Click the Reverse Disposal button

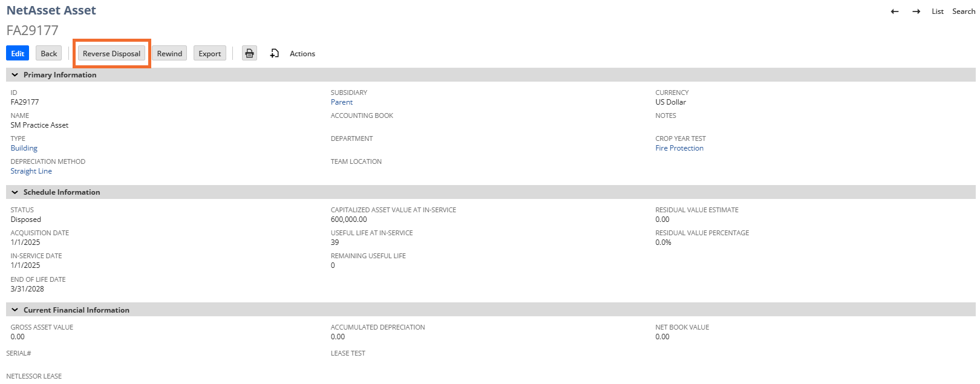click(x=111, y=53)
